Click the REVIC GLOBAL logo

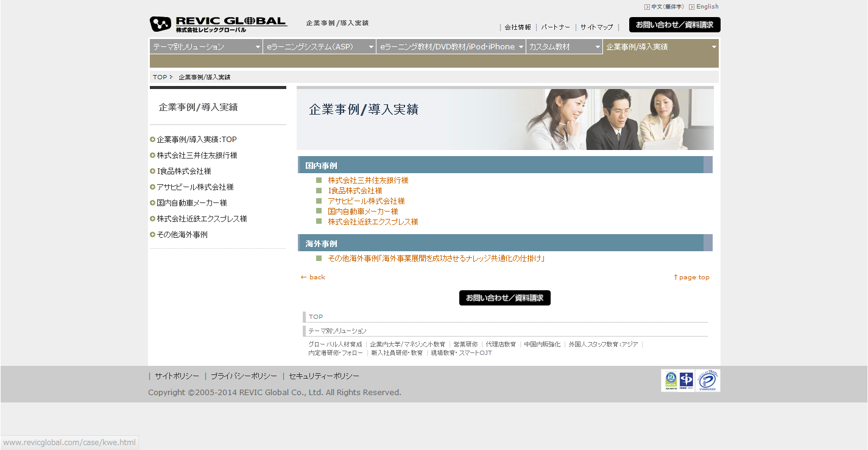[218, 24]
